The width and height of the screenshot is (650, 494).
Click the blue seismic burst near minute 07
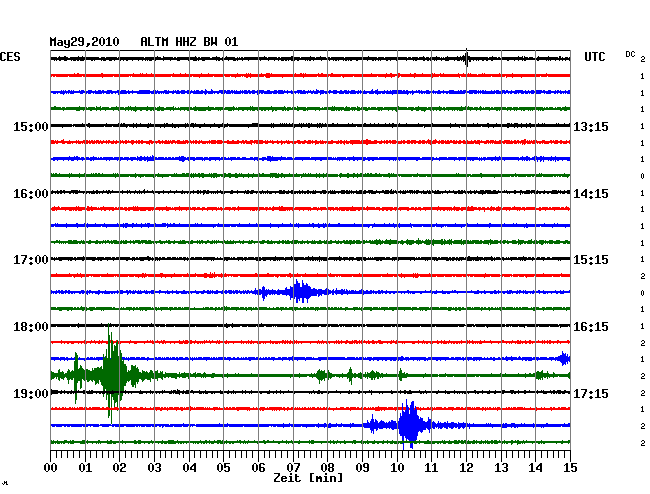[x=301, y=292]
